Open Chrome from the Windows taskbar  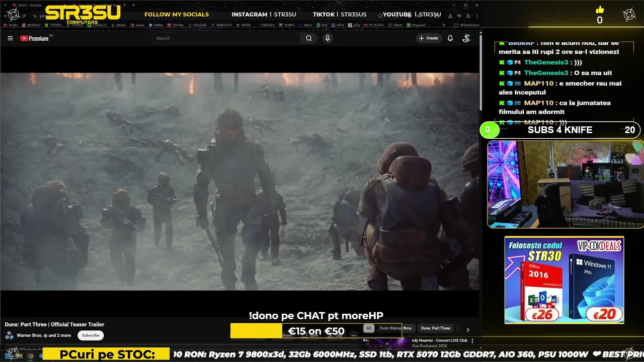pyautogui.click(x=31, y=356)
